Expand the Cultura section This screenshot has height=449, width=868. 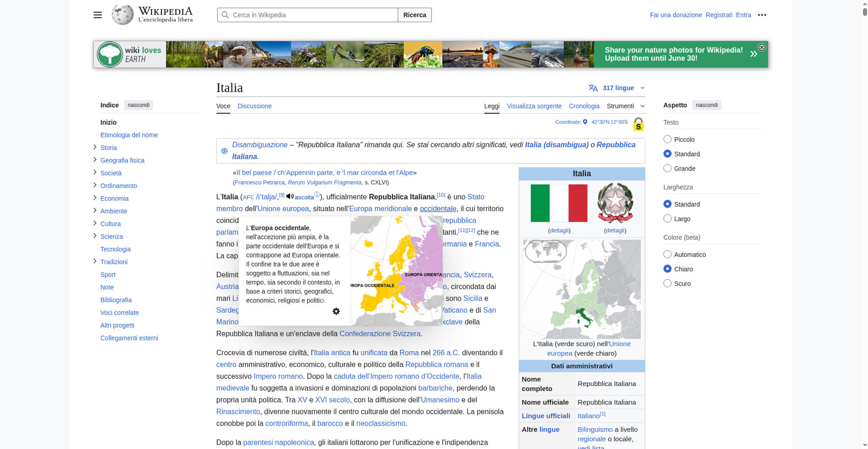tap(95, 223)
